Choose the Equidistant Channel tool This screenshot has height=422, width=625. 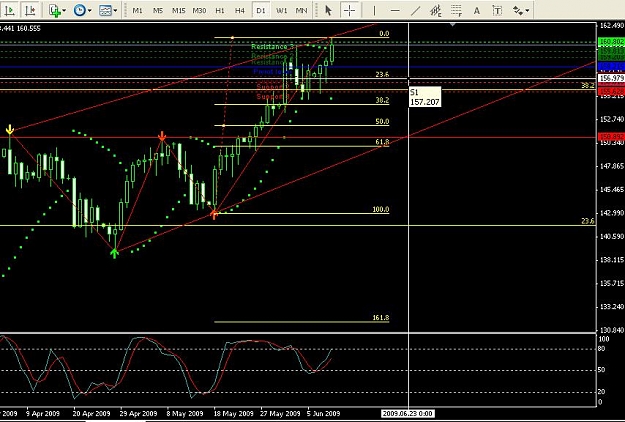pos(436,10)
